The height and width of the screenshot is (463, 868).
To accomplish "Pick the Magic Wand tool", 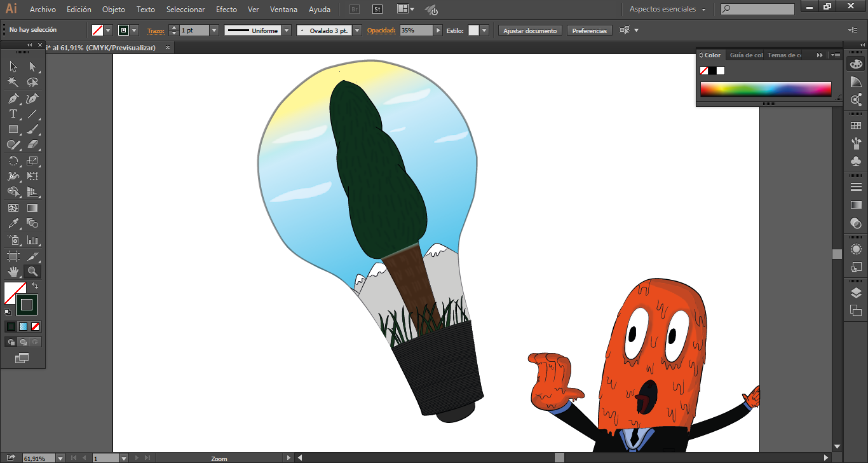I will [x=13, y=82].
